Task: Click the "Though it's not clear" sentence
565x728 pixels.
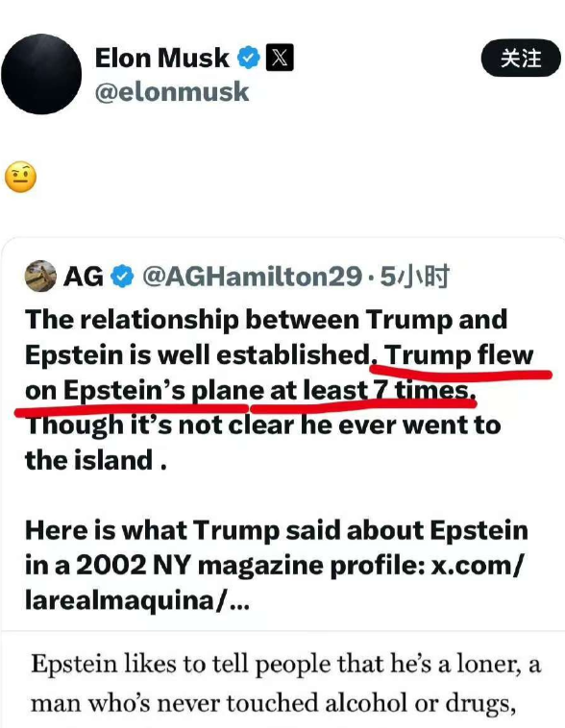Action: pos(263,443)
